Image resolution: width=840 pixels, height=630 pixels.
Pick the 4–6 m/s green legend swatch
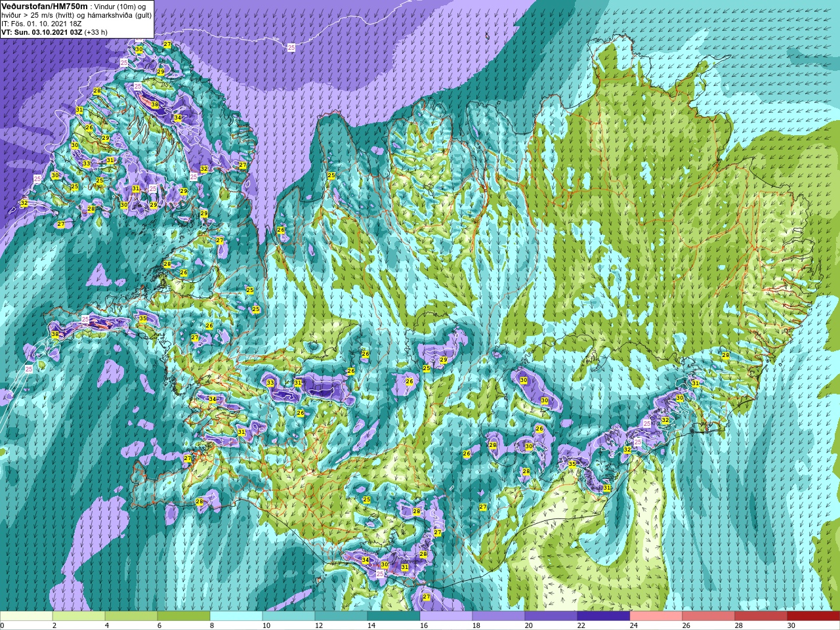coord(131,616)
